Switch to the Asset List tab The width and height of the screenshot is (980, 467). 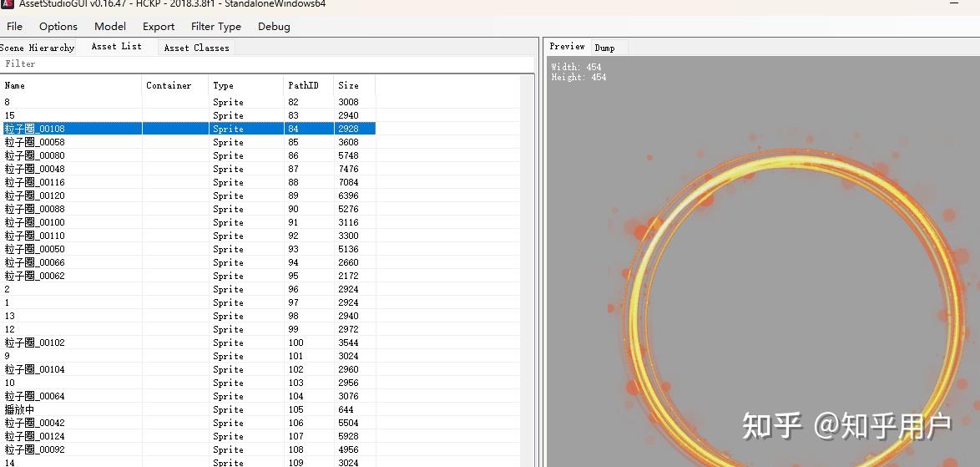[x=116, y=46]
